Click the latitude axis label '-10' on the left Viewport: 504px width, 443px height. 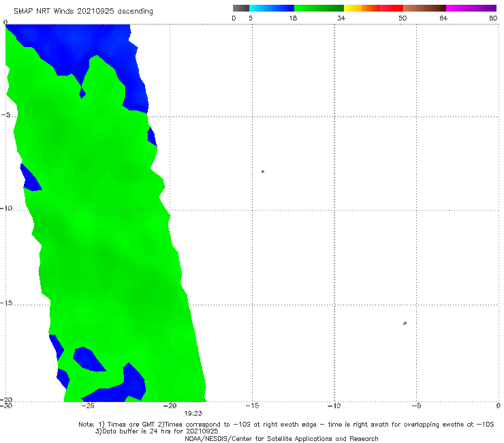[x=6, y=208]
